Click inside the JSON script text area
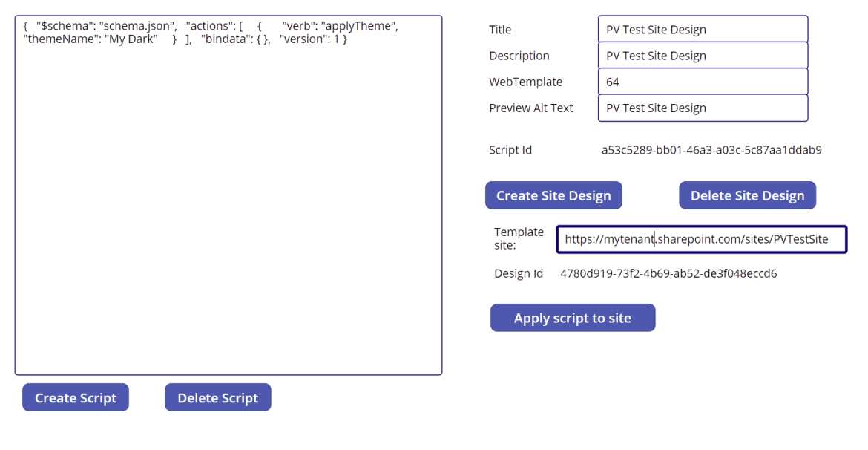 tap(228, 195)
